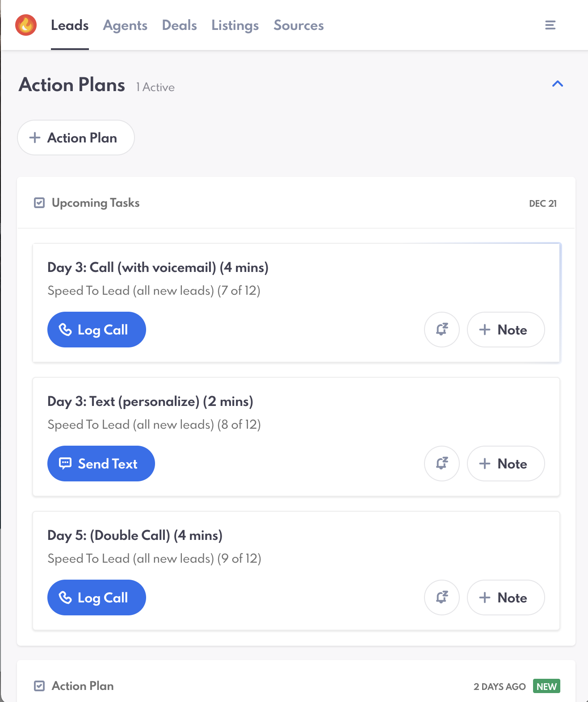Screen dimensions: 588x702
Task: Click the Upcoming Tasks checkbox icon
Action: click(x=39, y=203)
